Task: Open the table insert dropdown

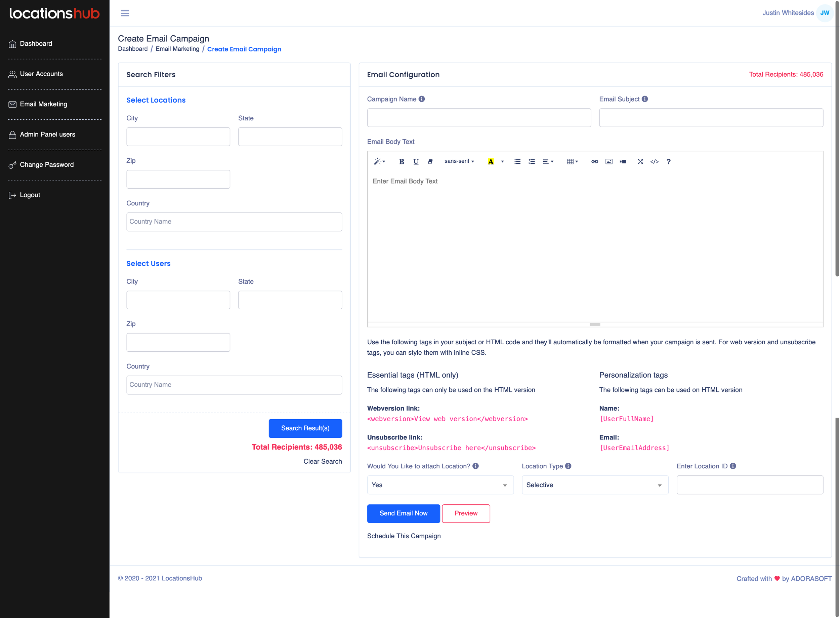Action: (x=572, y=162)
